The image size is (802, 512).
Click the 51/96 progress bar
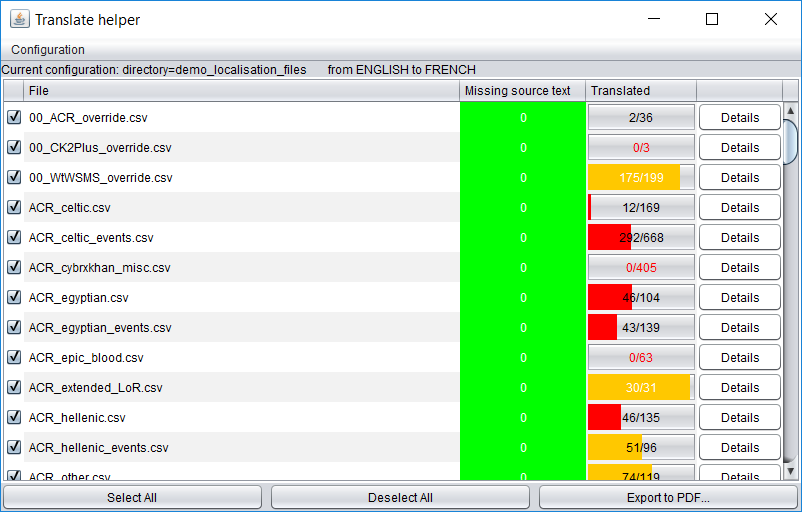click(641, 448)
